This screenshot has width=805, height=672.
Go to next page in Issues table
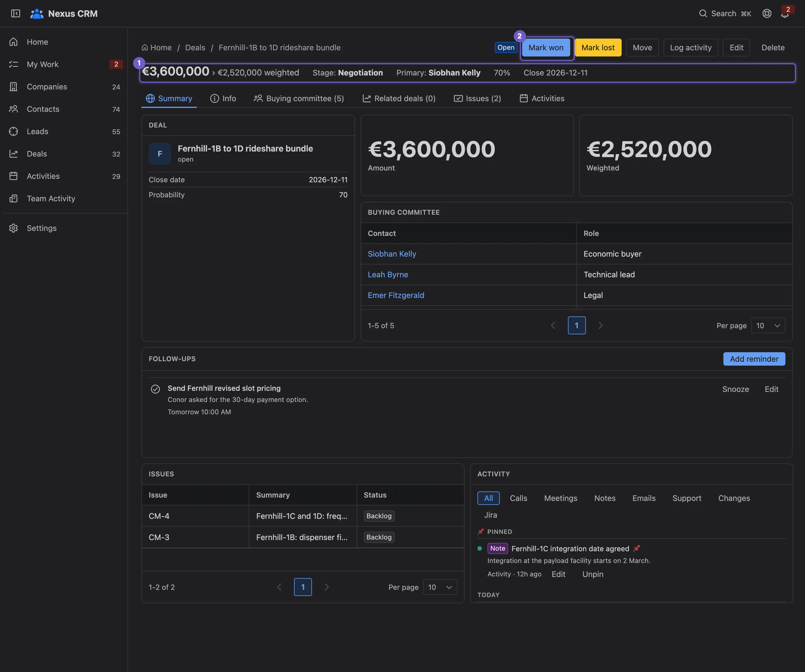326,587
